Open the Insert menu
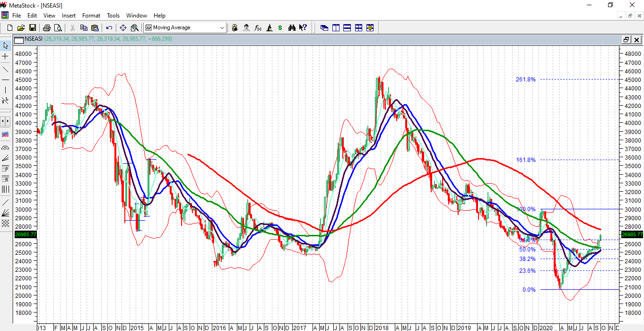Viewport: 644px width, 331px height. [x=69, y=16]
